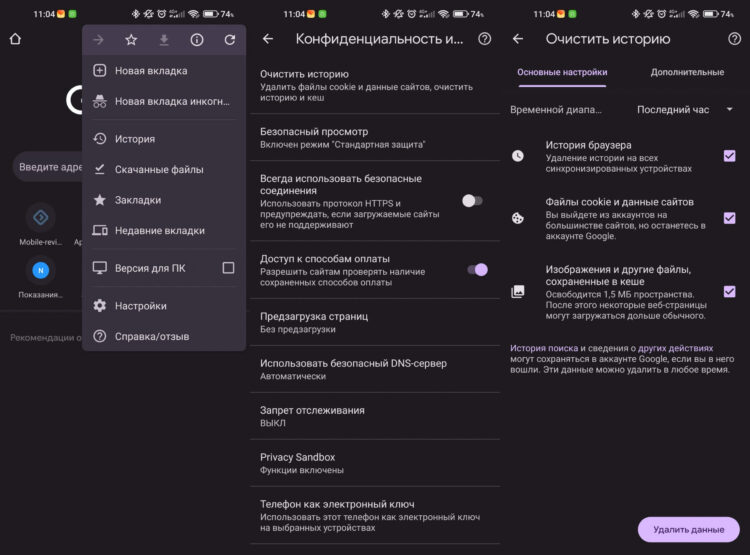Viewport: 750px width, 555px height.
Task: Click the forward arrow in menu header
Action: 98,40
